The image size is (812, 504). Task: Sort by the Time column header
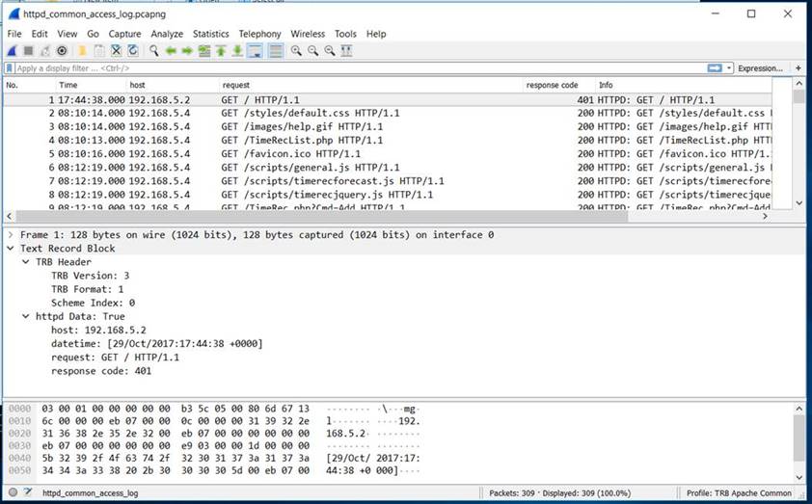click(91, 85)
